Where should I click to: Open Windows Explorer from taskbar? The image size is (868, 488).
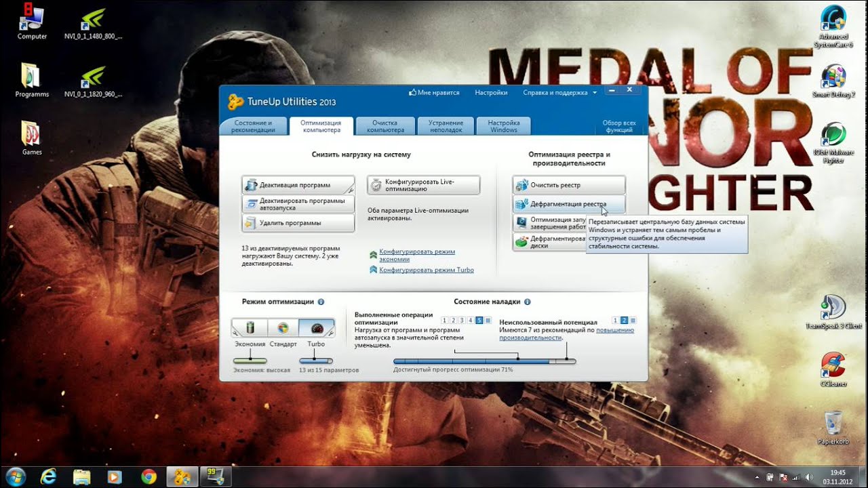[82, 476]
